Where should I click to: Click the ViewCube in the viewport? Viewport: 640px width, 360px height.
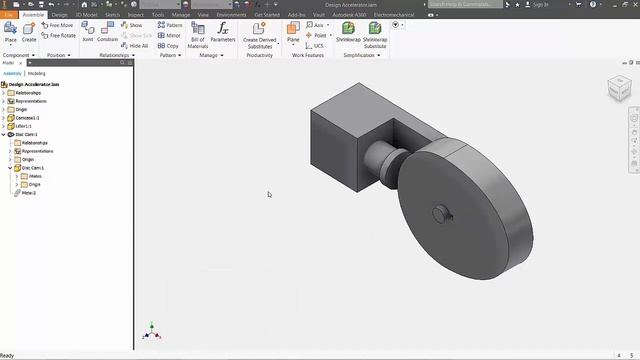click(x=619, y=89)
